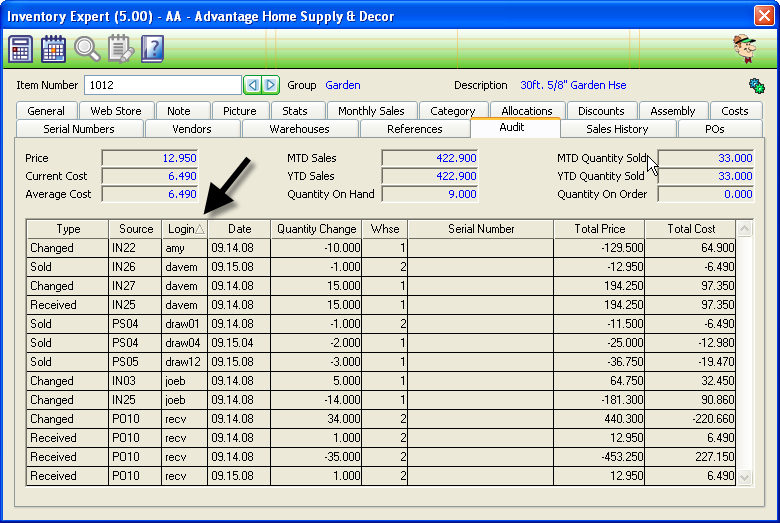The height and width of the screenshot is (523, 780).
Task: Open the Serial Numbers tab
Action: 79,129
